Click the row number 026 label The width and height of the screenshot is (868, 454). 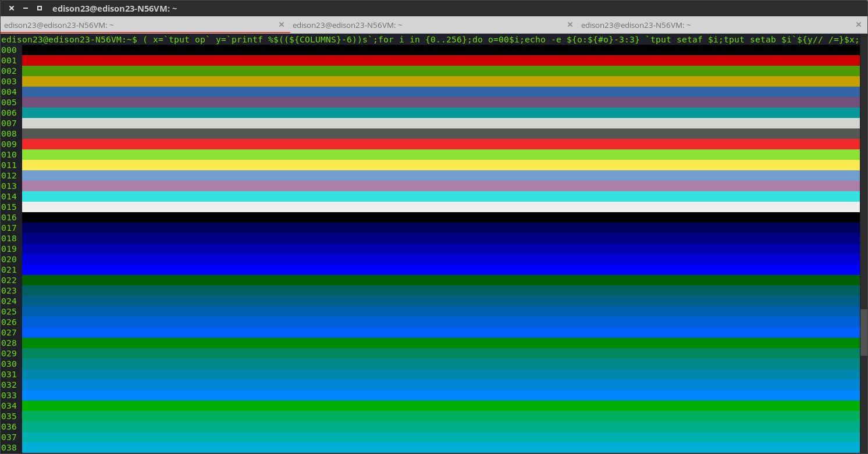click(x=9, y=322)
